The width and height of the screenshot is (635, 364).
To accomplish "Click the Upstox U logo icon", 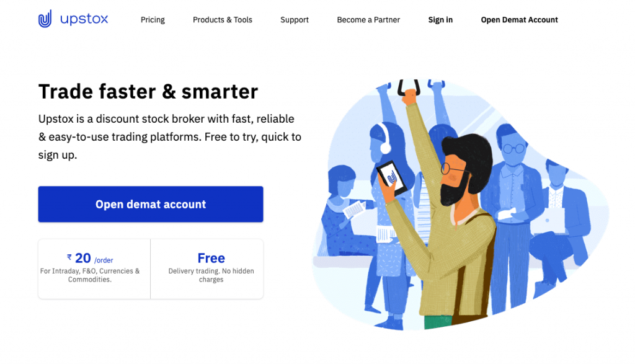I will [x=45, y=19].
